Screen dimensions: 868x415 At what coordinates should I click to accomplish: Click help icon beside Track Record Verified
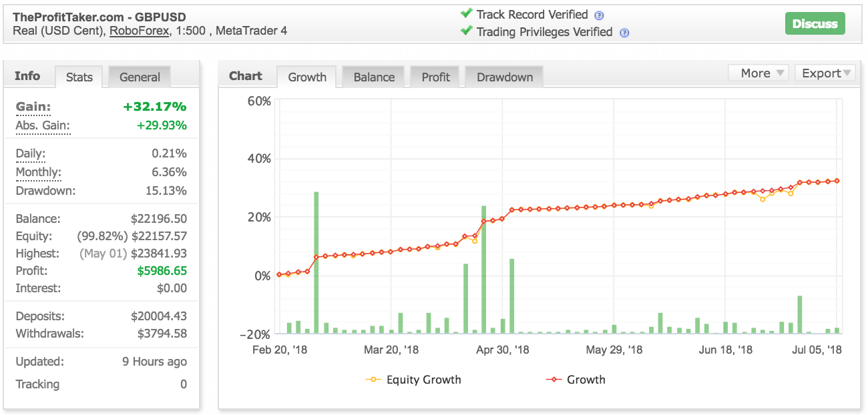pyautogui.click(x=599, y=15)
